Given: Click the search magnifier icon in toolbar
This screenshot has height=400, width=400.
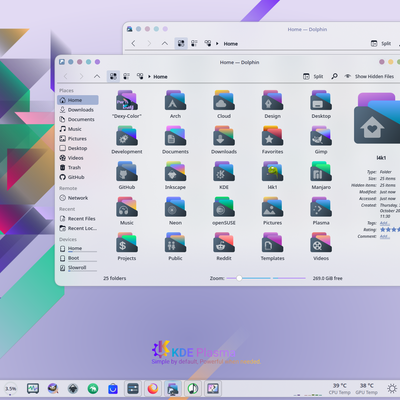Looking at the screenshot, I should point(334,76).
